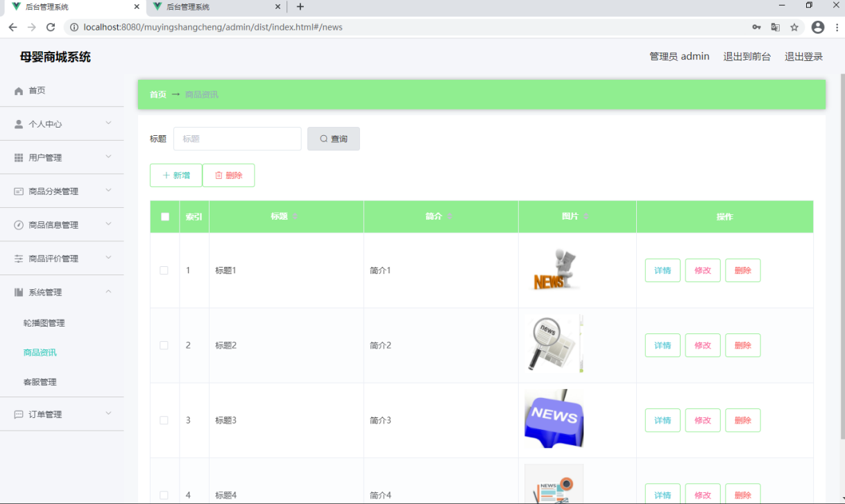Click into the 标题 search input field
The image size is (845, 504).
237,139
